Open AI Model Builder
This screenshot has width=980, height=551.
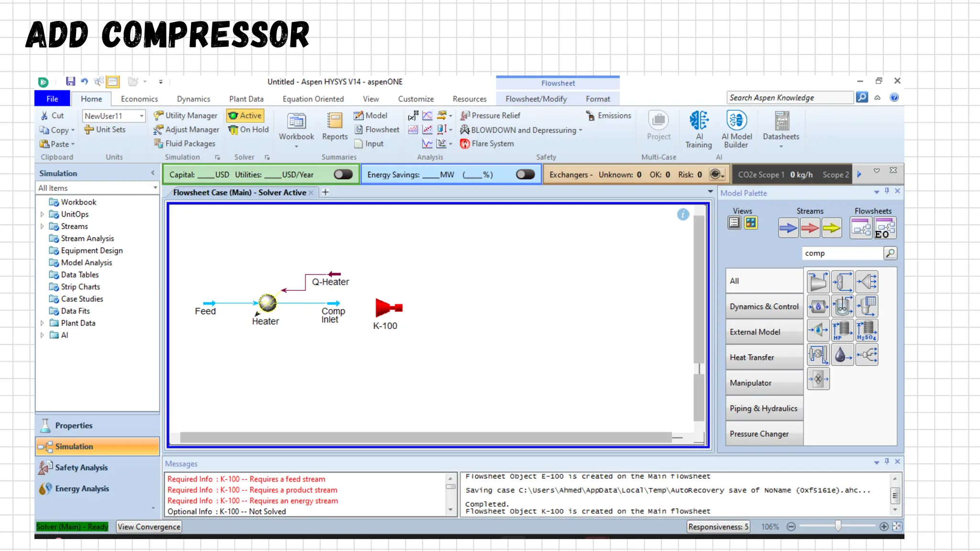(736, 129)
